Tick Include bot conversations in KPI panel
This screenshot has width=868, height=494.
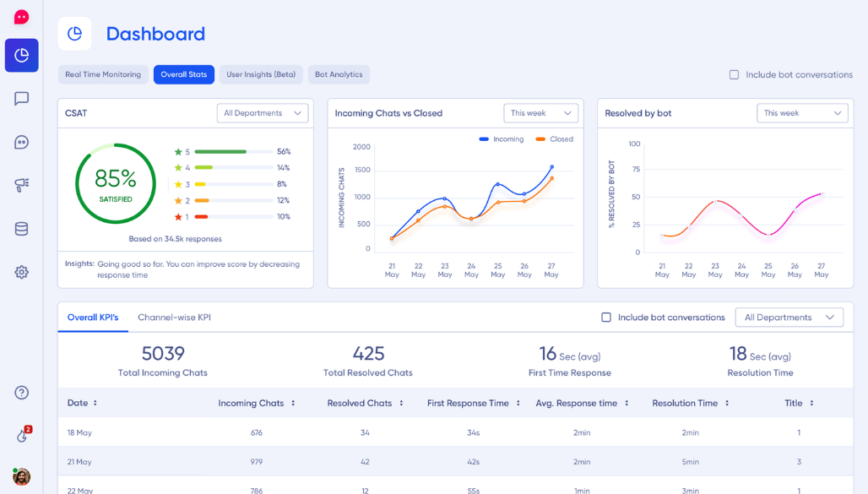click(x=606, y=318)
